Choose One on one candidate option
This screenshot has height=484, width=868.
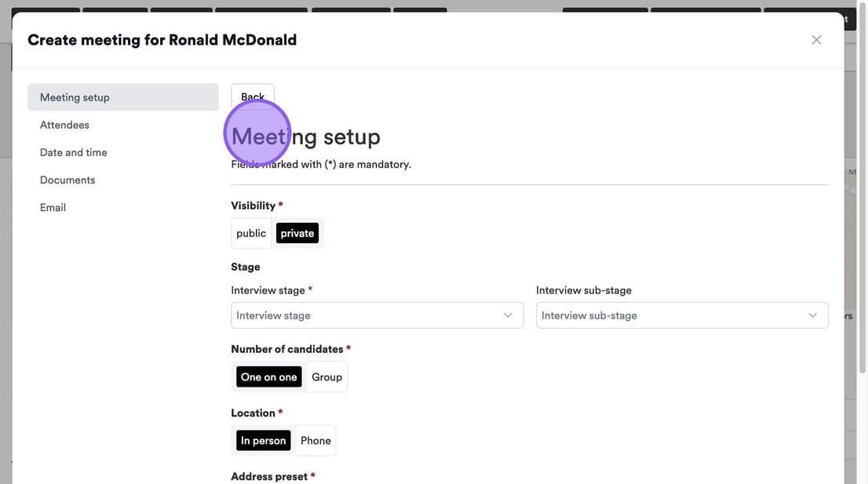point(268,377)
